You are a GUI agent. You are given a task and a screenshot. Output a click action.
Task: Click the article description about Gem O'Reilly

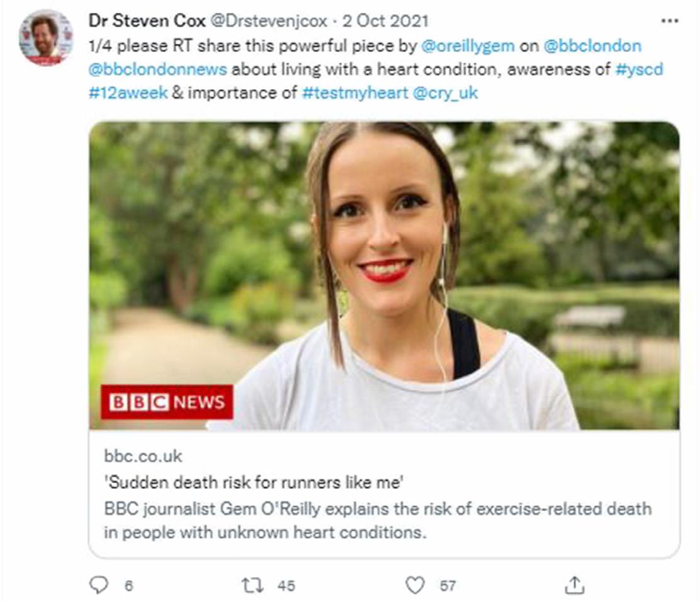click(x=378, y=520)
